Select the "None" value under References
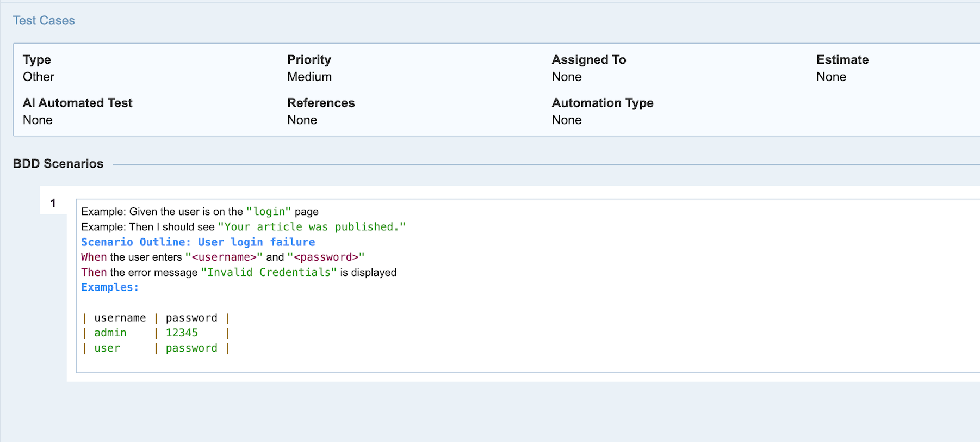Viewport: 980px width, 442px height. (x=302, y=120)
